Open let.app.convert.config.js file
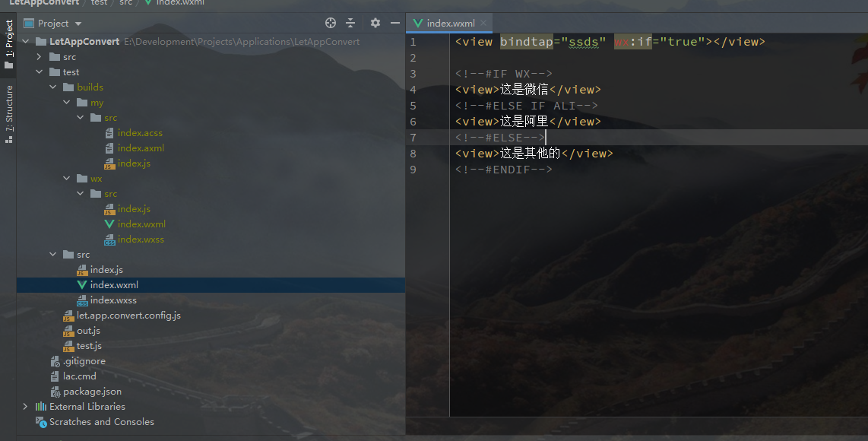This screenshot has width=868, height=441. [x=128, y=316]
